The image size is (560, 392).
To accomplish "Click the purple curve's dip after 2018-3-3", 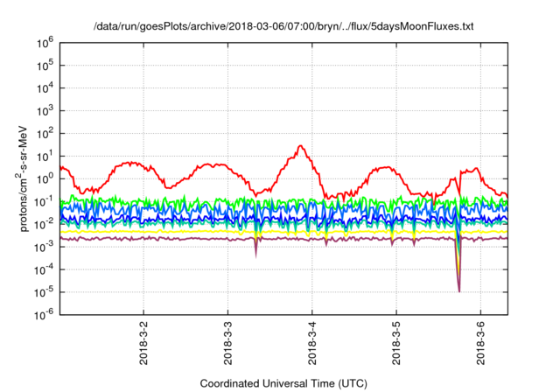I will [255, 255].
